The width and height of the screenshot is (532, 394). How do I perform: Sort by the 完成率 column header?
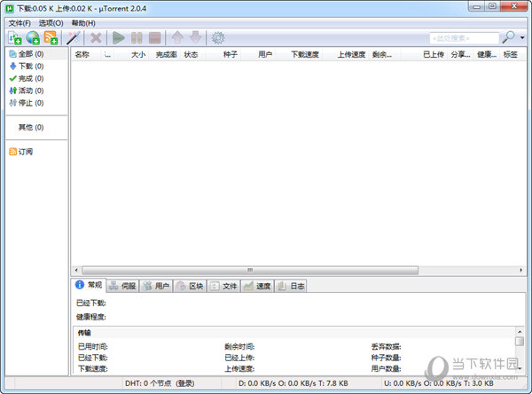coord(166,54)
